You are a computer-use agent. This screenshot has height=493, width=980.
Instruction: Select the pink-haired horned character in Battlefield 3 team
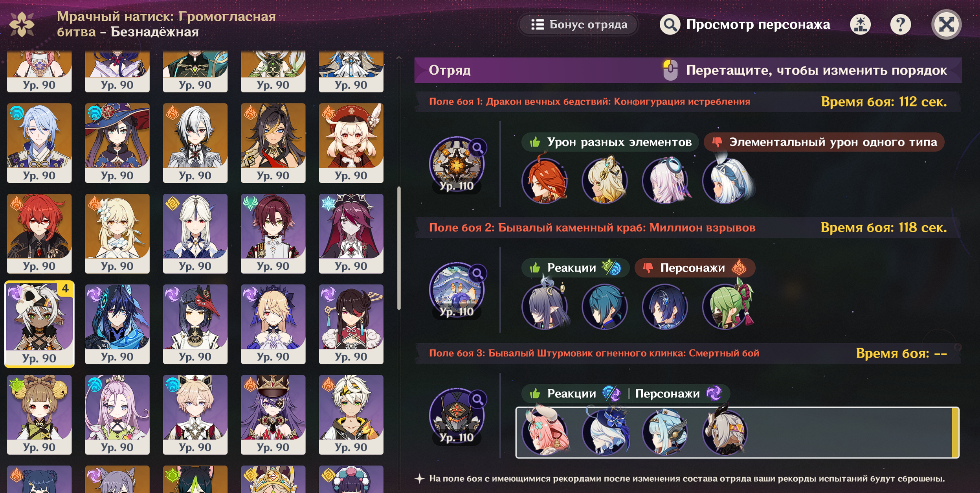point(545,432)
